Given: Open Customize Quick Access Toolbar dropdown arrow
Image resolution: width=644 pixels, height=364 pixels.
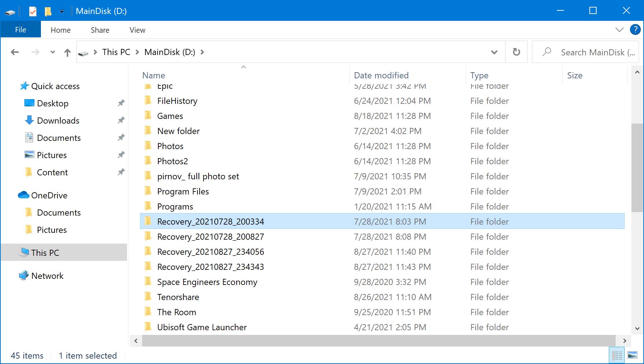Looking at the screenshot, I should point(62,11).
